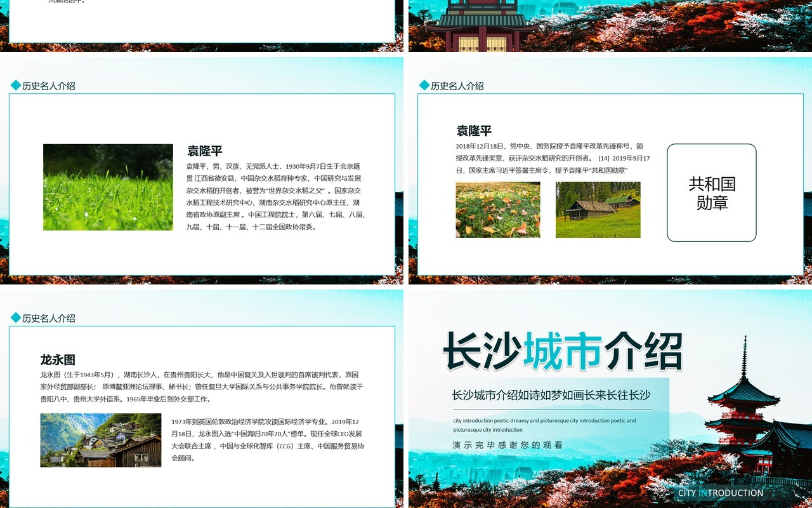Screen dimensions: 812x508
Task: Click the paragraph starting 2018年12月18日
Action: tap(553, 158)
